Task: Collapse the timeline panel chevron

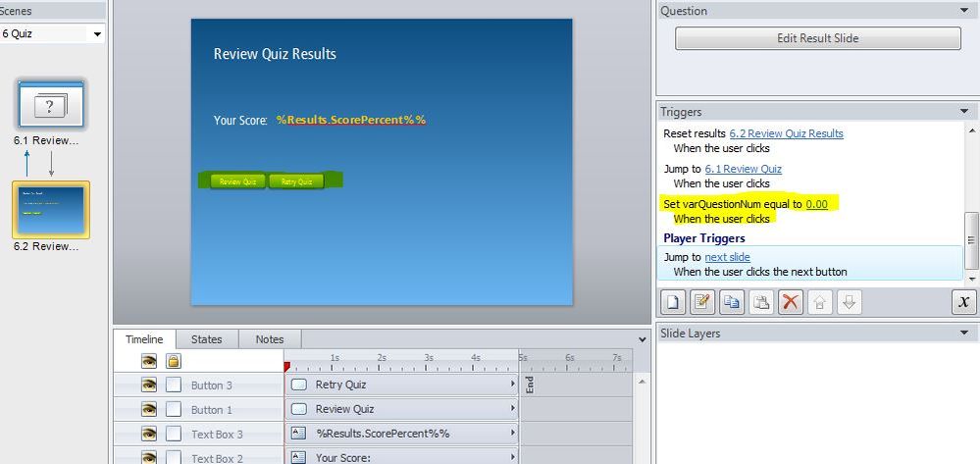Action: pyautogui.click(x=642, y=339)
